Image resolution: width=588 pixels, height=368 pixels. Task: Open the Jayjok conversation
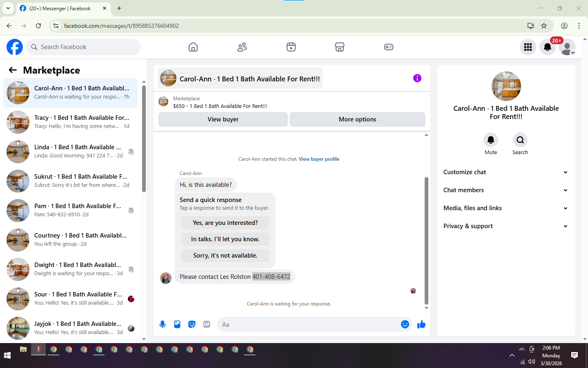70,328
